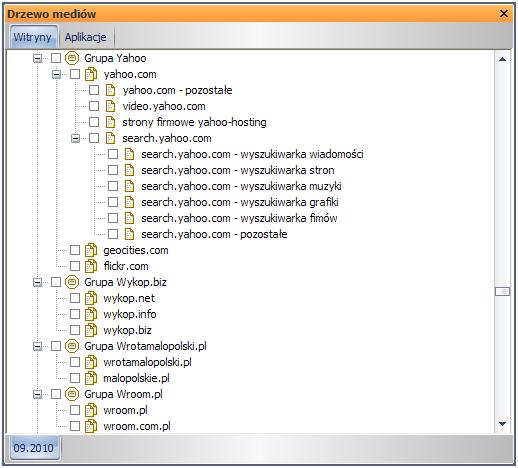Click the malopolskie.pl site icon

(91, 378)
